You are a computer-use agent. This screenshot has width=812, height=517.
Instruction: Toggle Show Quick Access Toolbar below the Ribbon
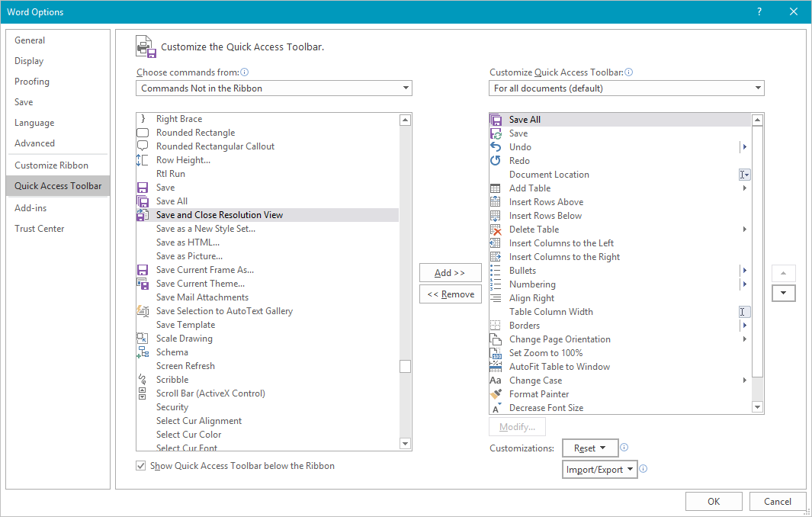coord(141,466)
